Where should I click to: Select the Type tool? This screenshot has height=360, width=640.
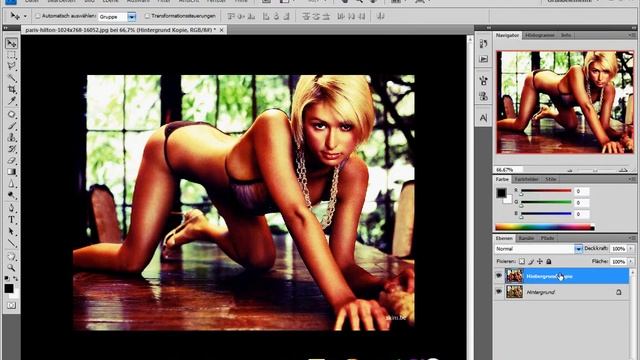coord(11,220)
